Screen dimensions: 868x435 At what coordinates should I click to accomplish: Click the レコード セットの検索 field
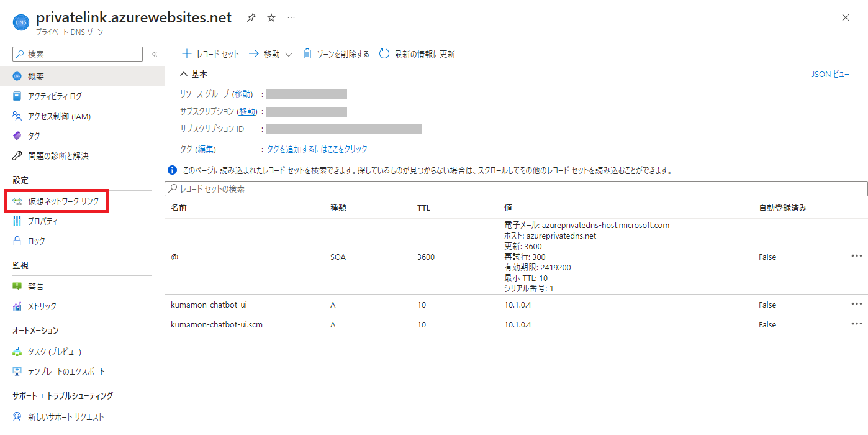coord(515,189)
